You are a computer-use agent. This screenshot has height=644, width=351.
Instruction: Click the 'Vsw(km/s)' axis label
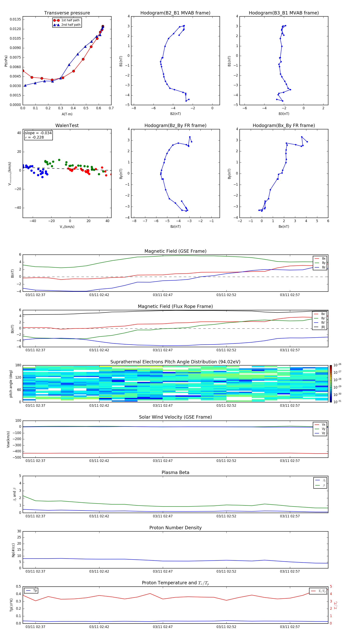pos(8,439)
